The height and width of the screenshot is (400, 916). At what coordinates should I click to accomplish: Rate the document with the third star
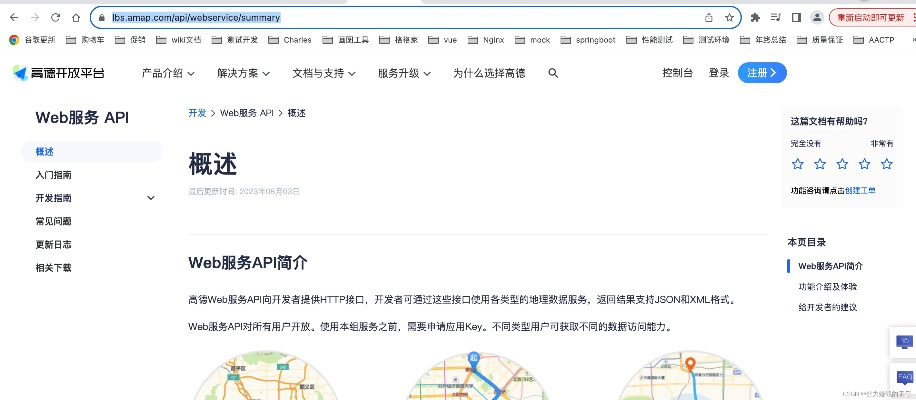842,163
